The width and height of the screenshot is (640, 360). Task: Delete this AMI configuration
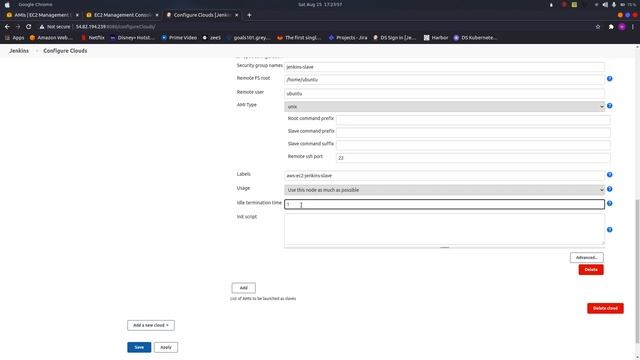click(x=591, y=269)
